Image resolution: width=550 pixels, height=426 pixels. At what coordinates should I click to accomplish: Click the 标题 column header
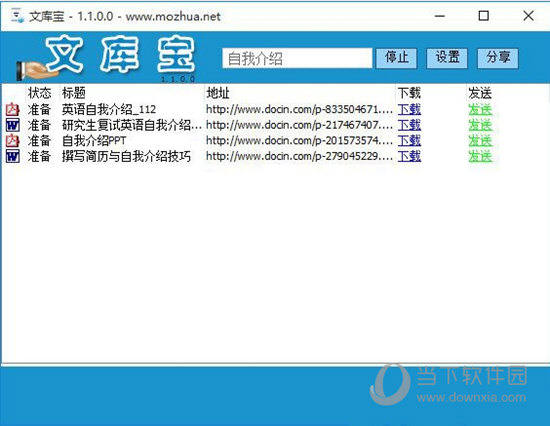pos(74,93)
